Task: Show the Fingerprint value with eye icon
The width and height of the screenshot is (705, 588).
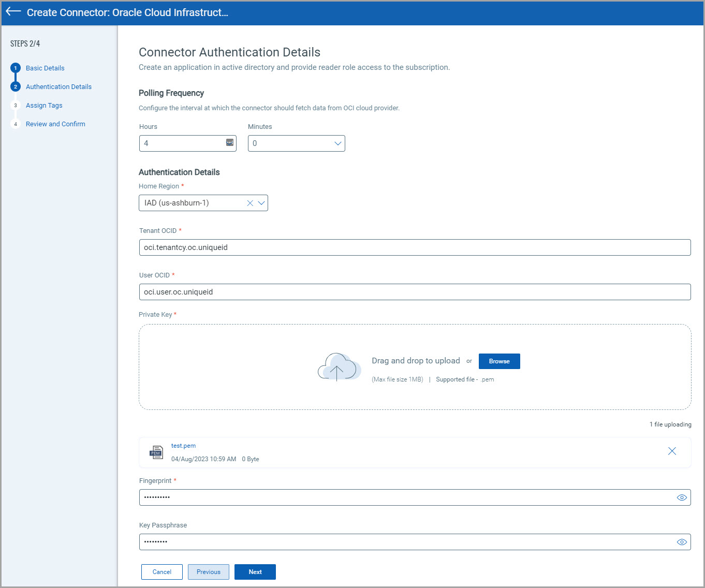Action: (x=682, y=497)
